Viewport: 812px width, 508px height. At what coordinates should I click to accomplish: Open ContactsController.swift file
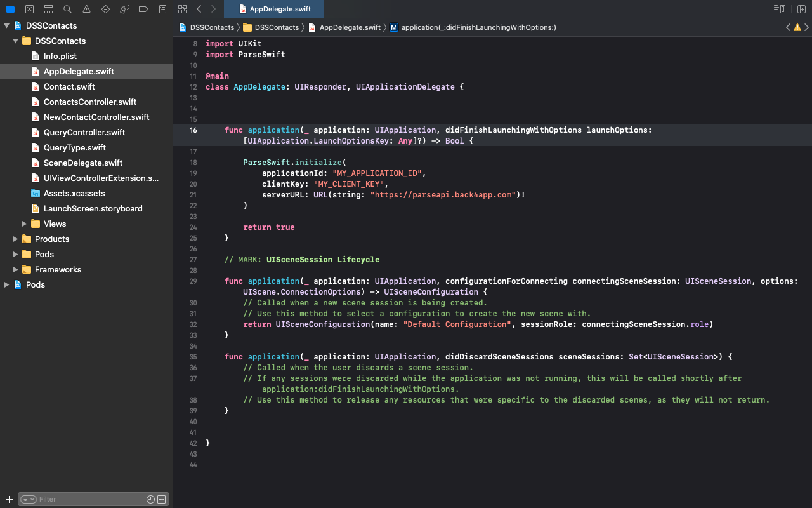(86, 102)
